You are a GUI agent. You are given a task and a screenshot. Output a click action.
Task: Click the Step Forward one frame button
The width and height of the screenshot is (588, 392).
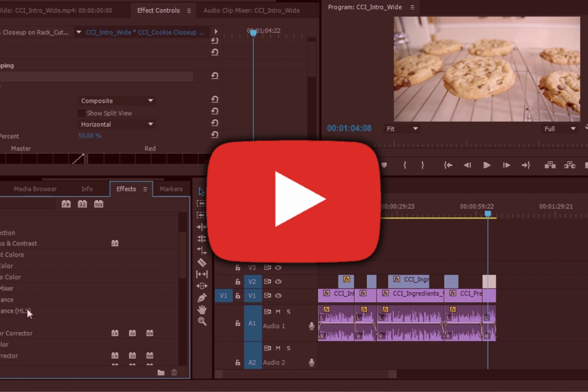click(x=506, y=165)
